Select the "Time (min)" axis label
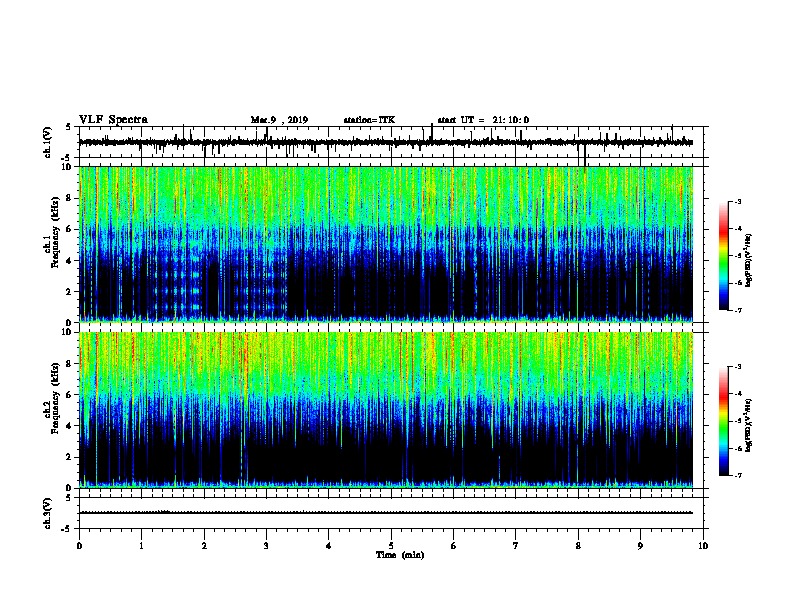 400,555
